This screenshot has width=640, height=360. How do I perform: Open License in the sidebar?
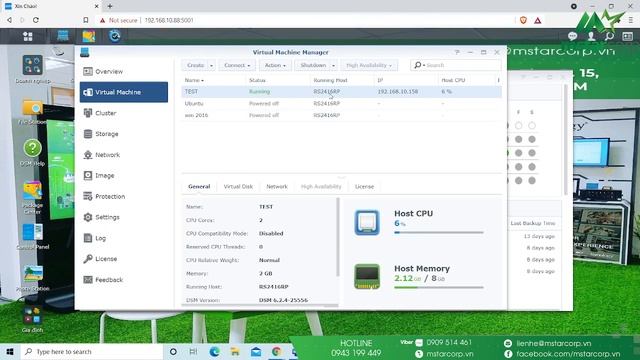124,259
